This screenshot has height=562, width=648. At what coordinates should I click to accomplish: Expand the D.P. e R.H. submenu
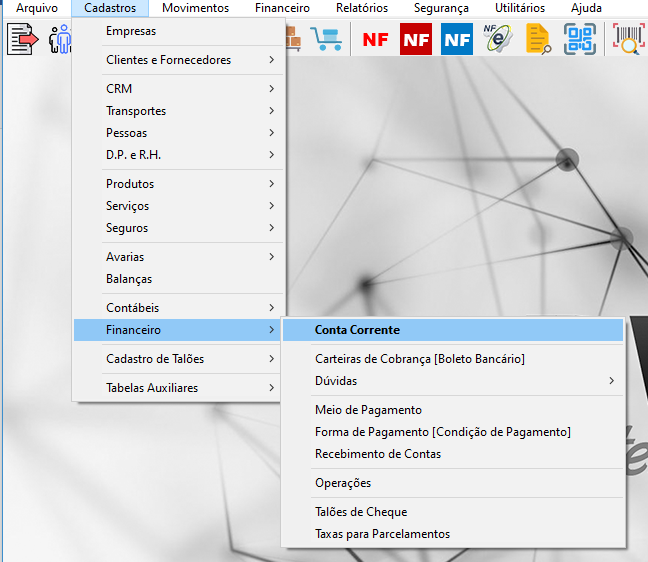coord(179,155)
